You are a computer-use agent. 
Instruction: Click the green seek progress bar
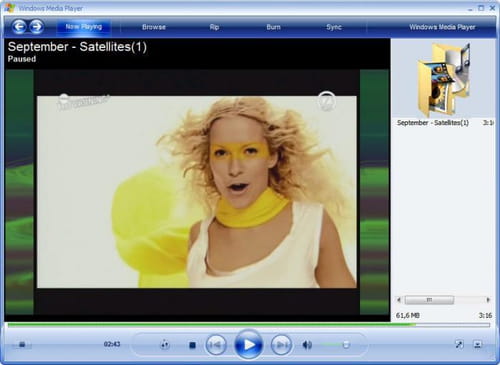[249, 325]
